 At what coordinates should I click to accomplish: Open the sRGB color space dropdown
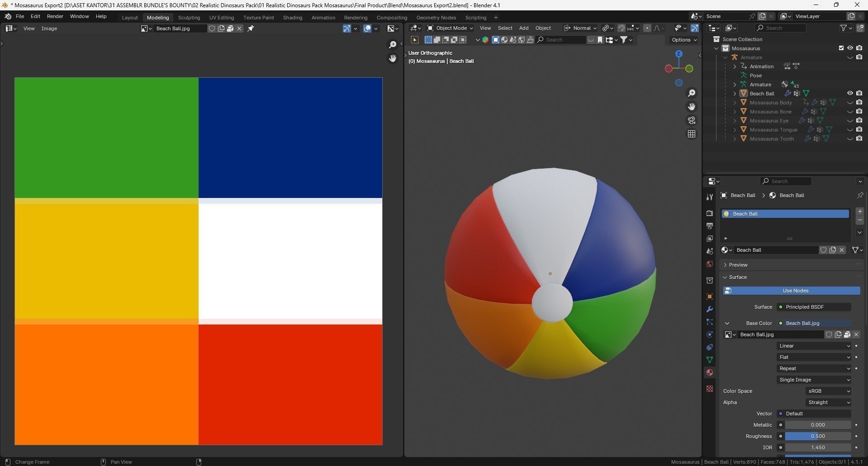tap(828, 391)
